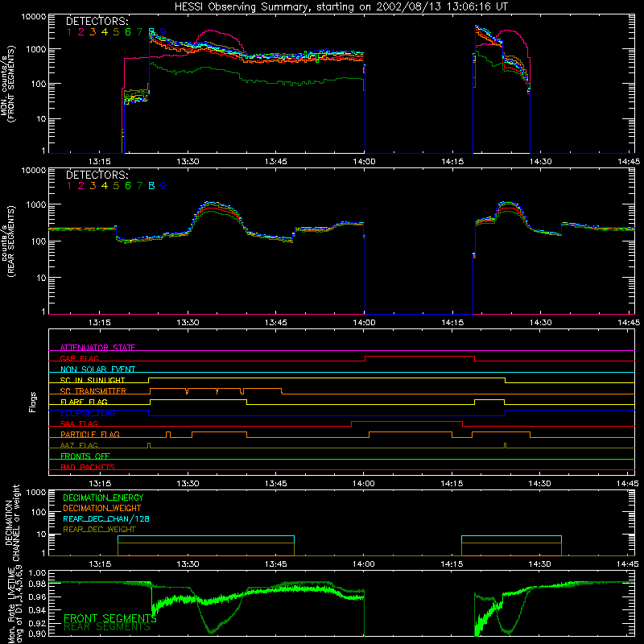Click the DECIMATION_WEIGHT legend entry
The image size is (644, 644).
coord(102,509)
